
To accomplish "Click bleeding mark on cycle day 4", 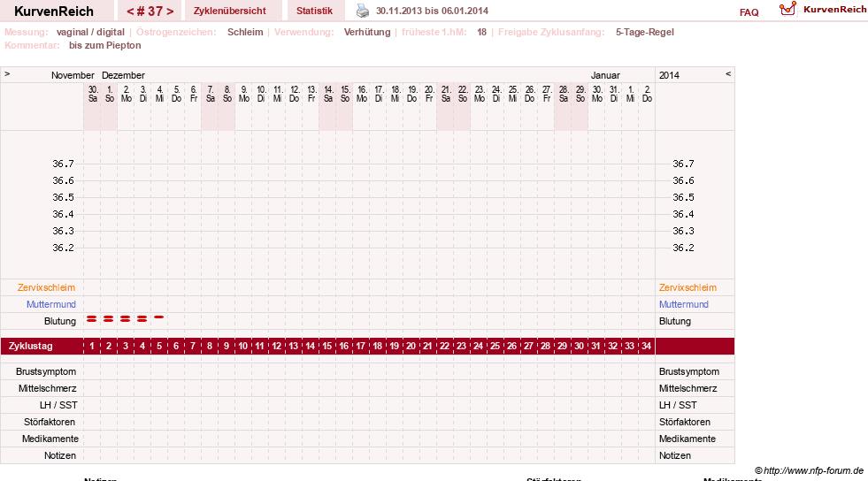I will tap(142, 319).
